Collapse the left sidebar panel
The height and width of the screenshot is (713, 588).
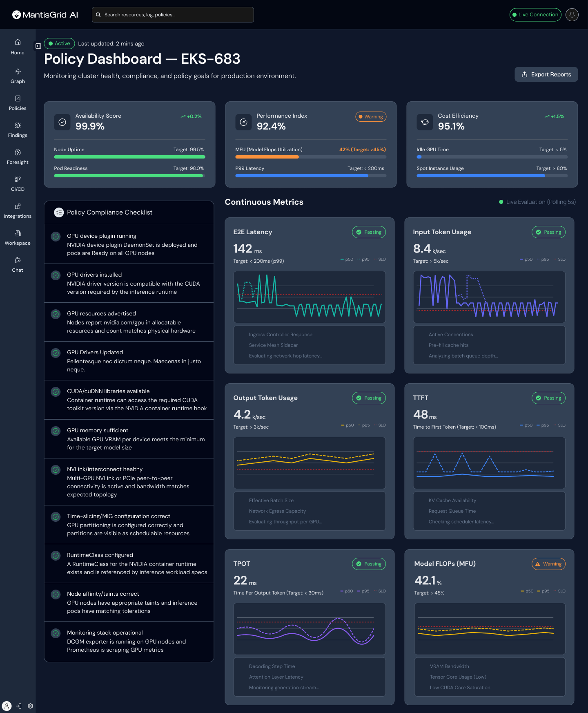coord(38,46)
